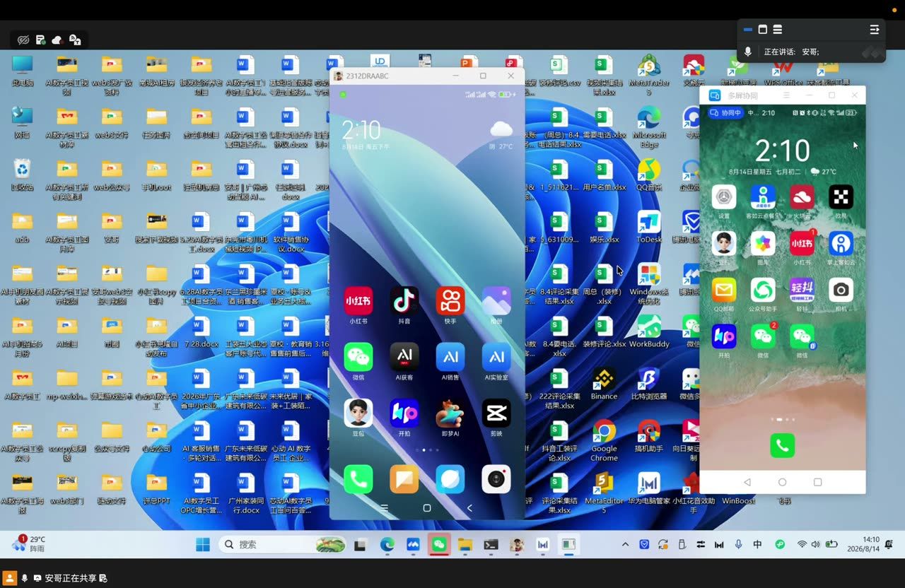The image size is (905, 588).
Task: Tap the dock phone dialer in 2312DRAABC
Action: coord(358,479)
